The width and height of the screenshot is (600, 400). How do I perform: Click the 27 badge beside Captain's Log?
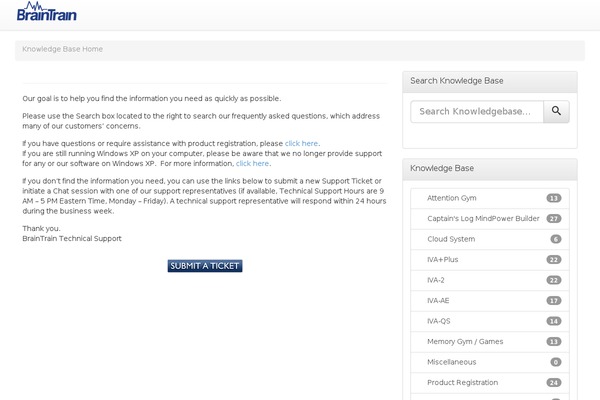click(x=554, y=219)
